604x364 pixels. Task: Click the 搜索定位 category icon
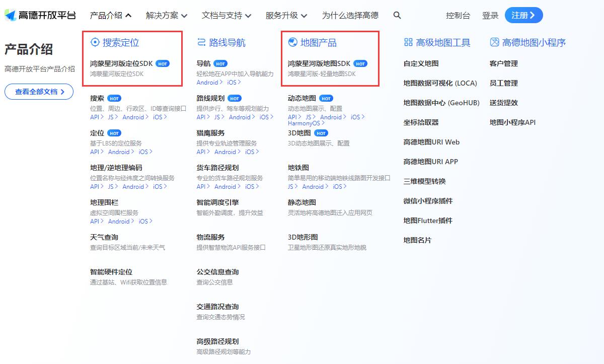95,42
